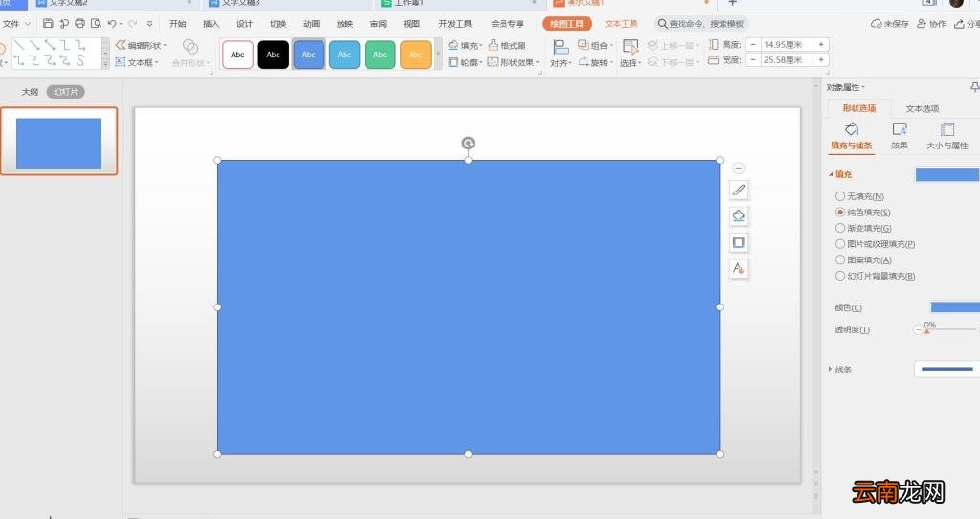Click the floating fill bucket icon beside shape
Screen dimensions: 980x519
point(738,216)
